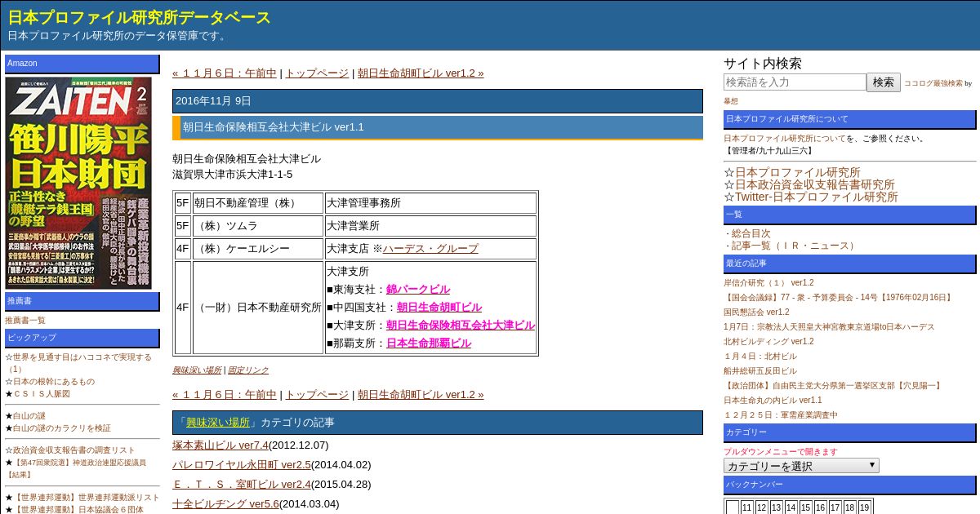This screenshot has height=514, width=980.
Task: Open パレロワイヤル永田町 ver2.5 article
Action: (242, 464)
